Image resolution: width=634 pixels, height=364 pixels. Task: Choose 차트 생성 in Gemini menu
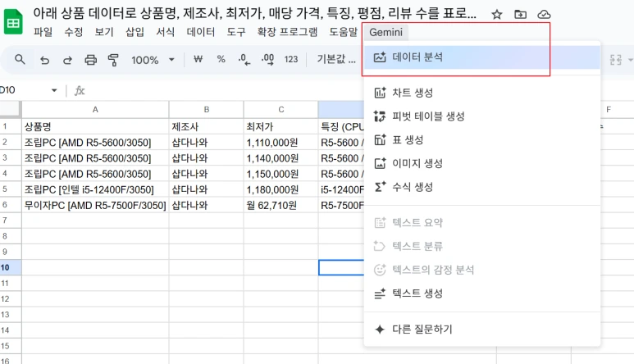click(x=482, y=93)
